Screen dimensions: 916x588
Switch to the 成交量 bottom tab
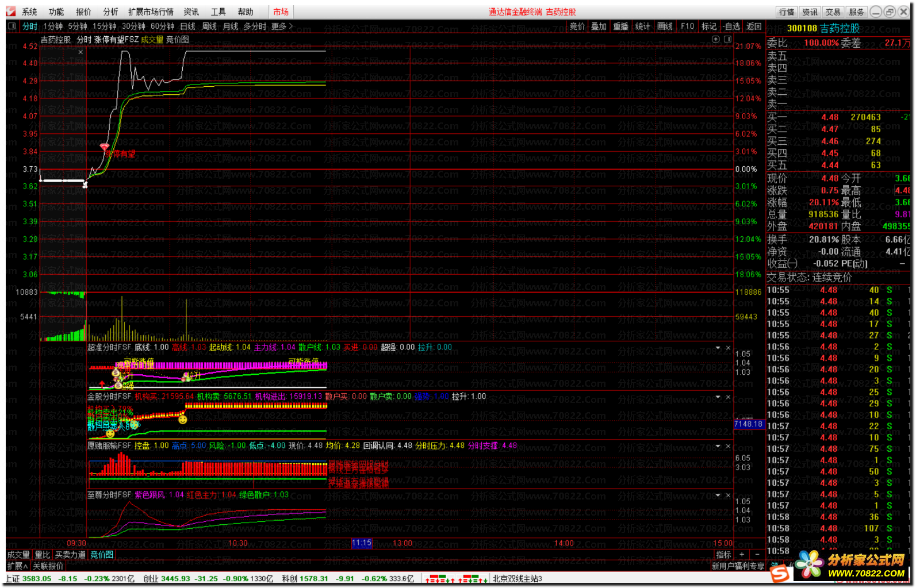pos(18,555)
